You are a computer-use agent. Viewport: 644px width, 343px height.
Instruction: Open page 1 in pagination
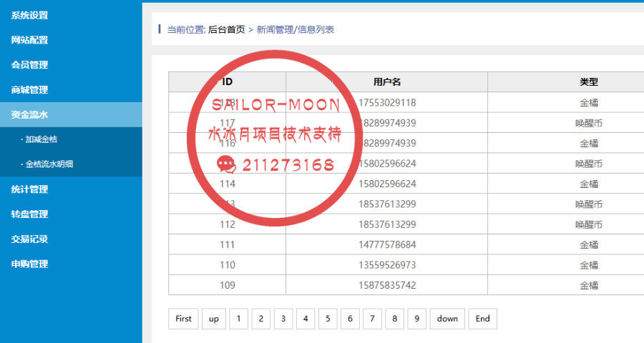tap(238, 319)
